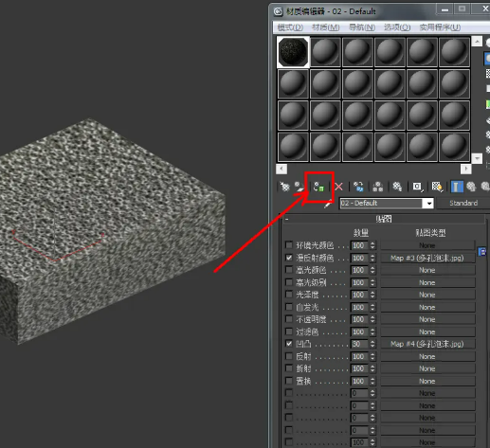Click the 02 - Default material name field
This screenshot has height=448, width=490.
click(x=382, y=204)
